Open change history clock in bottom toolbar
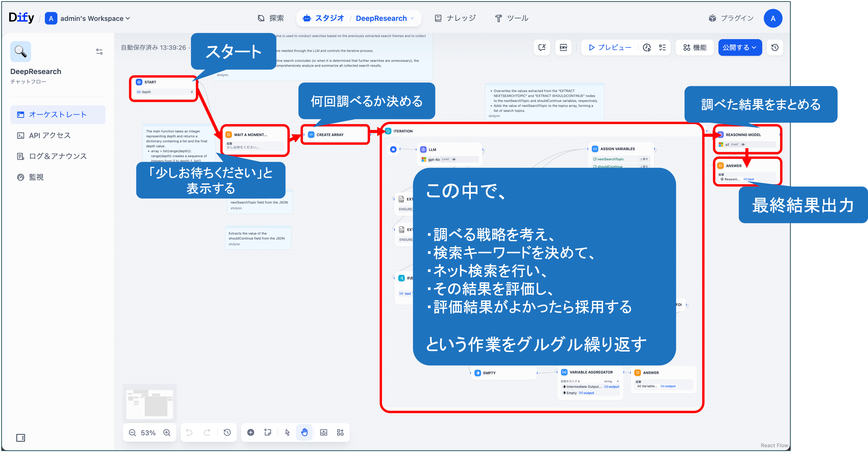The height and width of the screenshot is (452, 868). (227, 433)
